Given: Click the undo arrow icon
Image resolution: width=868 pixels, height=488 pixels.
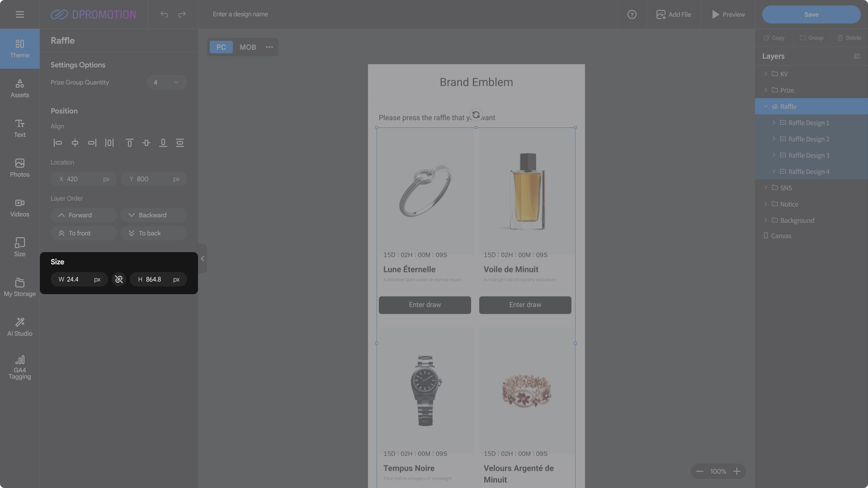Looking at the screenshot, I should (164, 14).
